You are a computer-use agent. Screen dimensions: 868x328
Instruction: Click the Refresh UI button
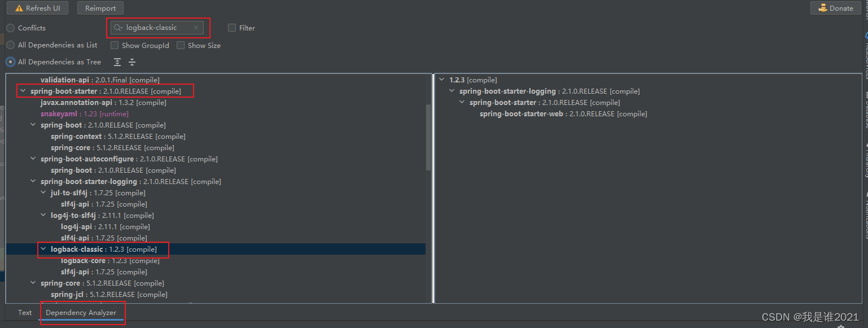tap(37, 8)
